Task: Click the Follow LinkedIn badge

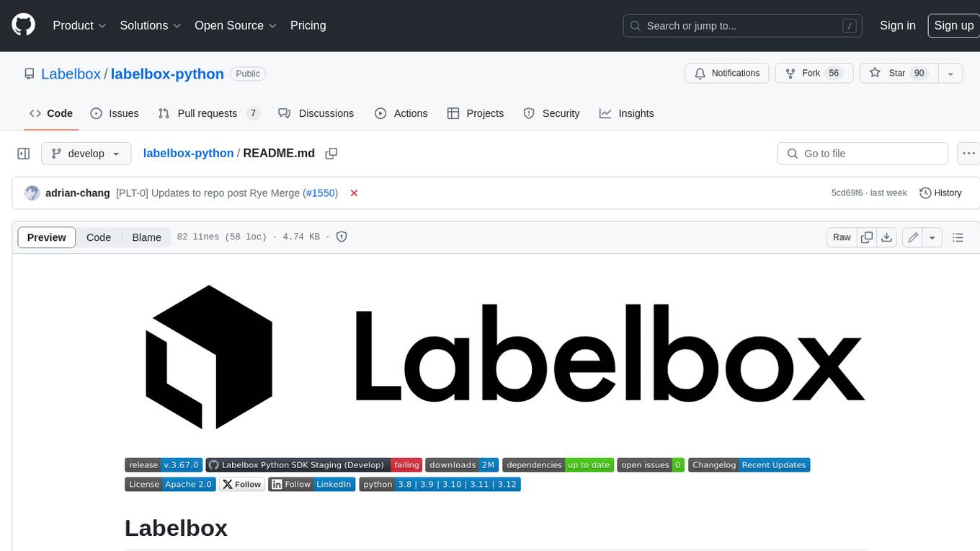Action: coord(312,485)
